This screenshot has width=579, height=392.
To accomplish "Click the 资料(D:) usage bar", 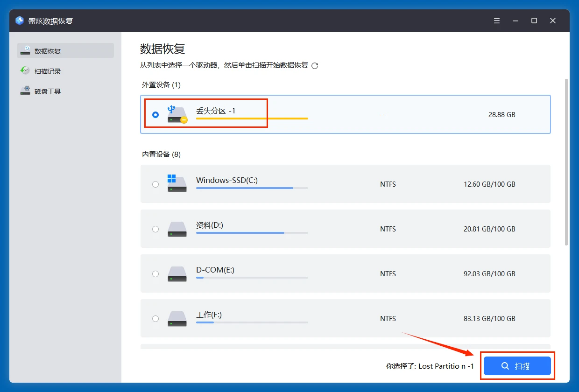I will (252, 232).
